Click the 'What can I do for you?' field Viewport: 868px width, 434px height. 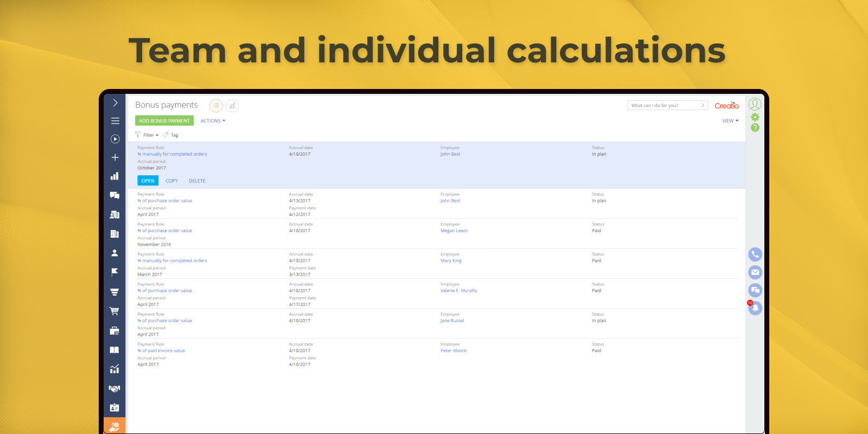click(665, 105)
